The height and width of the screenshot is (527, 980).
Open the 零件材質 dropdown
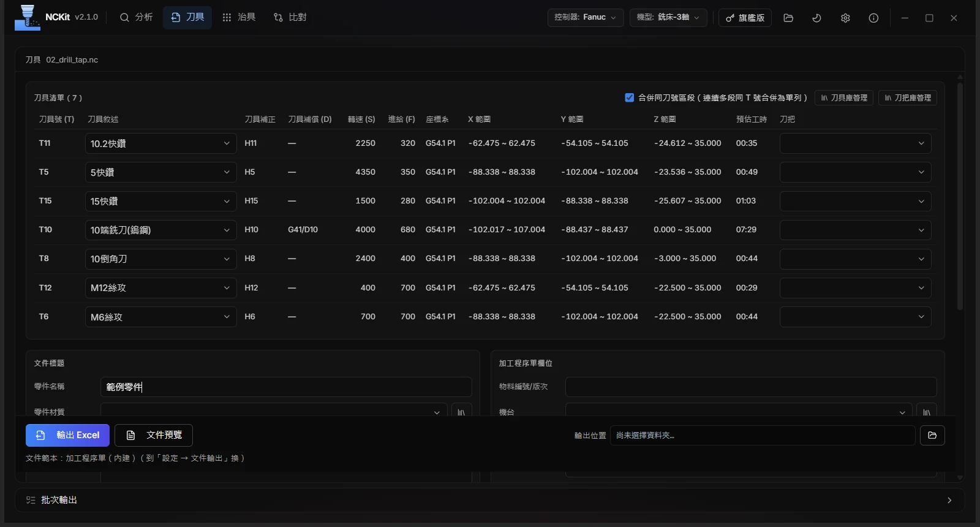click(274, 412)
